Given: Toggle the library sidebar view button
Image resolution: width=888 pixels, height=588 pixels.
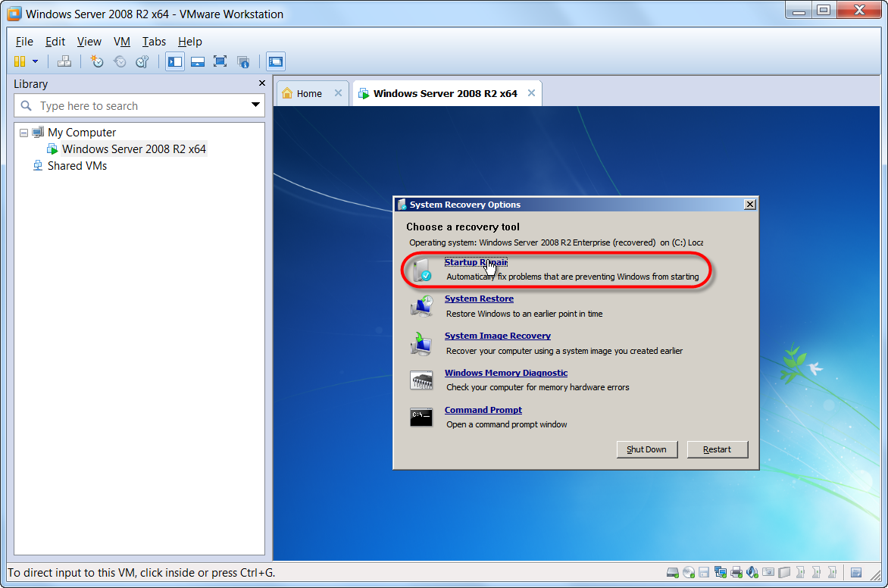Looking at the screenshot, I should coord(175,61).
